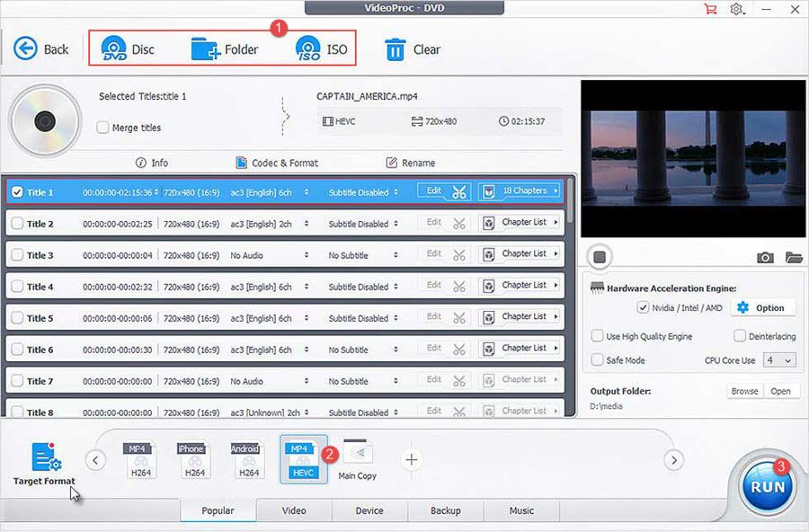The image size is (809, 532).
Task: Enable the Deinterlacing checkbox
Action: coord(740,336)
